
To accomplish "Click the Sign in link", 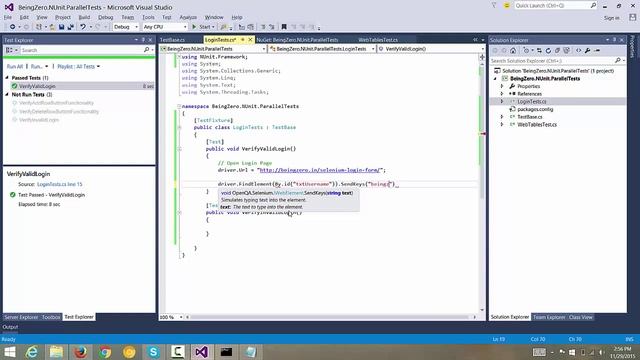I will (x=611, y=18).
